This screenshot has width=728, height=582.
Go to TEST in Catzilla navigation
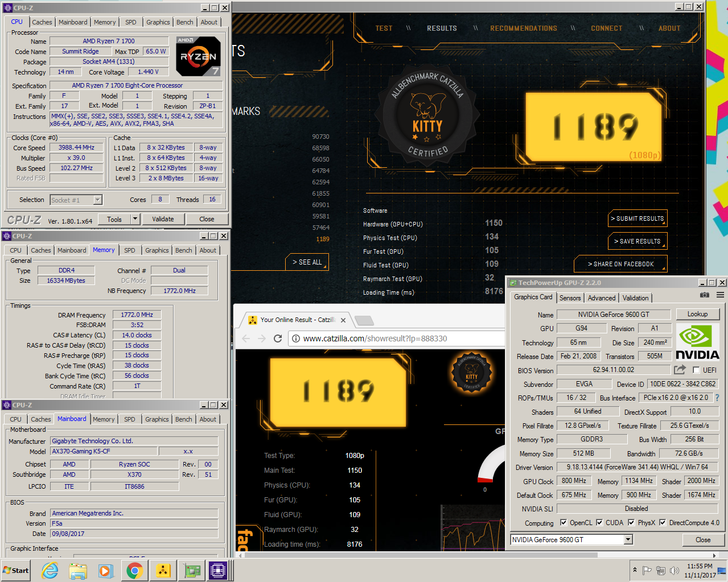pyautogui.click(x=384, y=28)
